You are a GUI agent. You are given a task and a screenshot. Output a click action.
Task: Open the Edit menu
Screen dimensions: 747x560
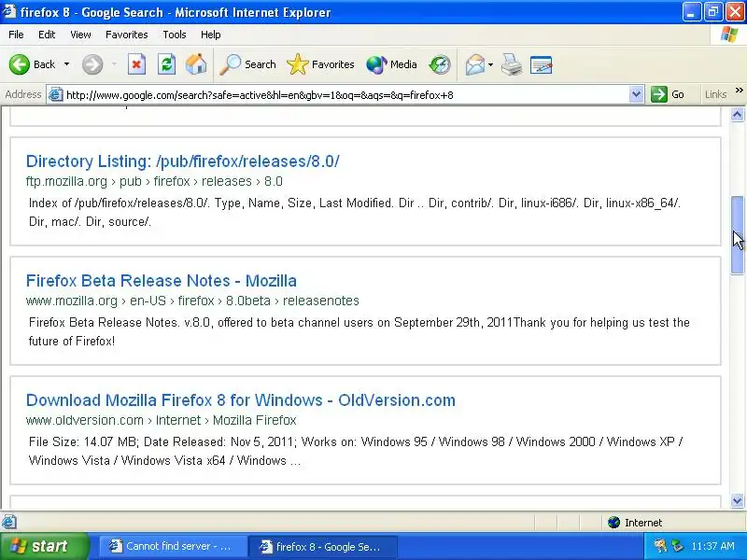click(x=47, y=35)
